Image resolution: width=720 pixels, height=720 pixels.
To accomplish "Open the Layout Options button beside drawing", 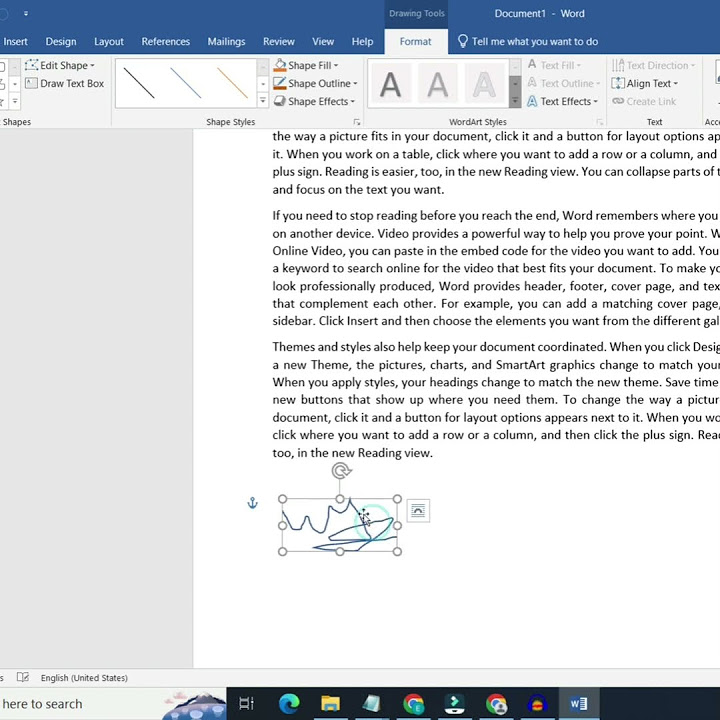I will point(418,511).
